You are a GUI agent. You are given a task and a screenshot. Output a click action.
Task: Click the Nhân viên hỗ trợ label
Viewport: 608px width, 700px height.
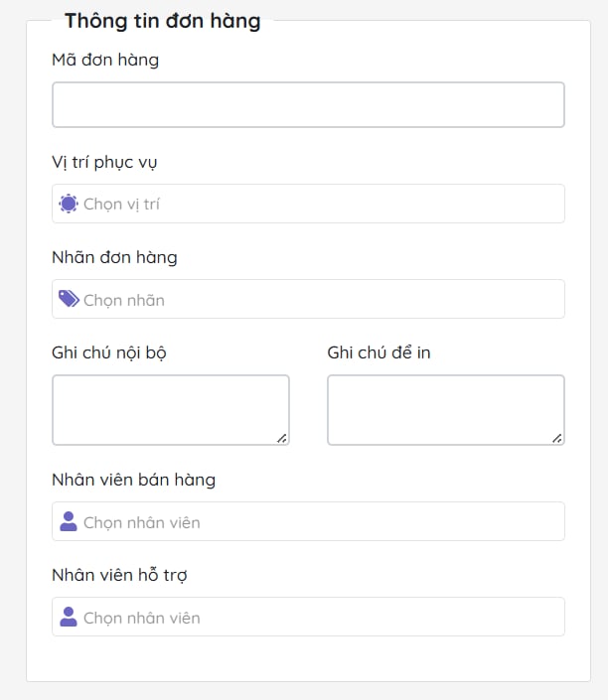(x=119, y=575)
